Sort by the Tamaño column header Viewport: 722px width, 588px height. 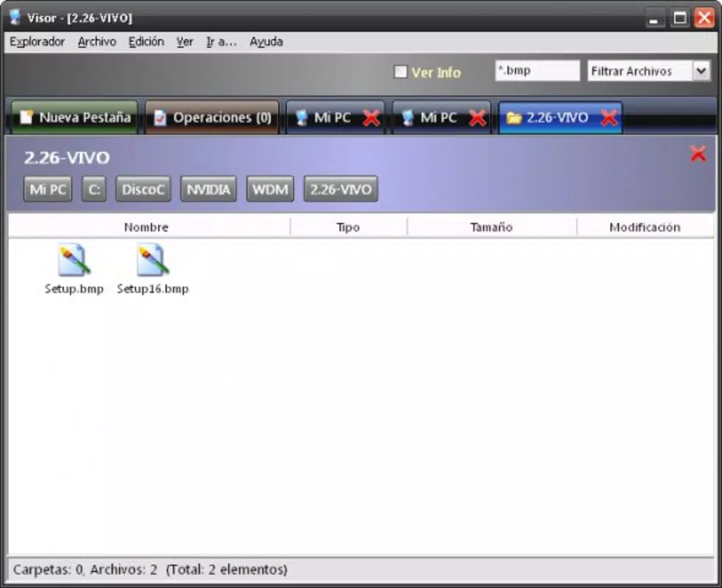tap(492, 227)
